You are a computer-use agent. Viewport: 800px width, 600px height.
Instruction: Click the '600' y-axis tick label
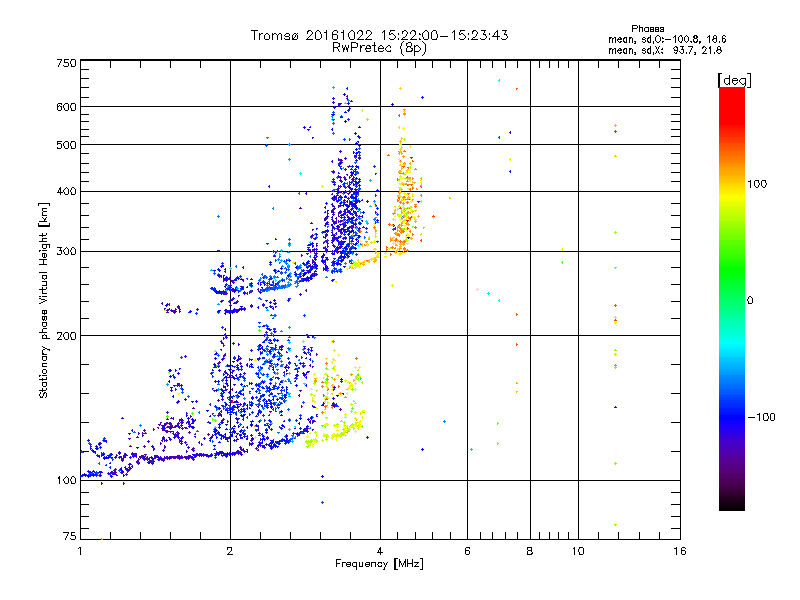tap(66, 107)
